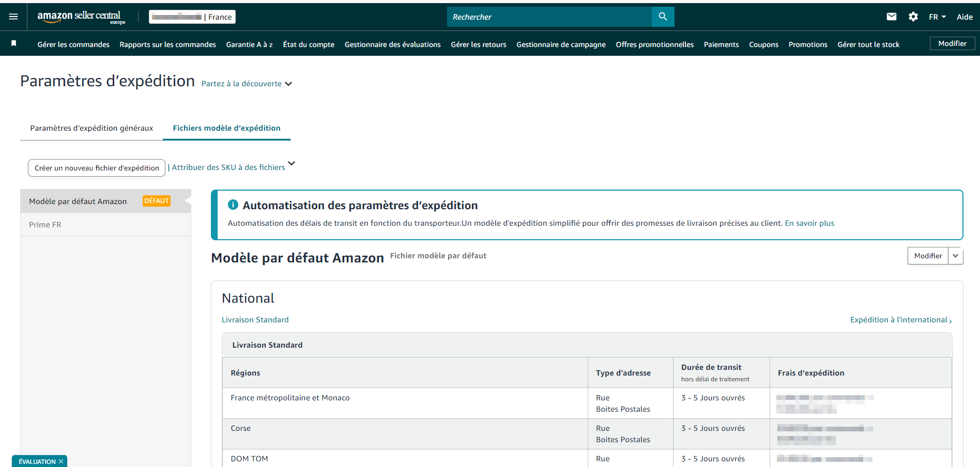The width and height of the screenshot is (980, 467).
Task: Click Créer un nouveau fichier d'expédition
Action: coord(97,168)
